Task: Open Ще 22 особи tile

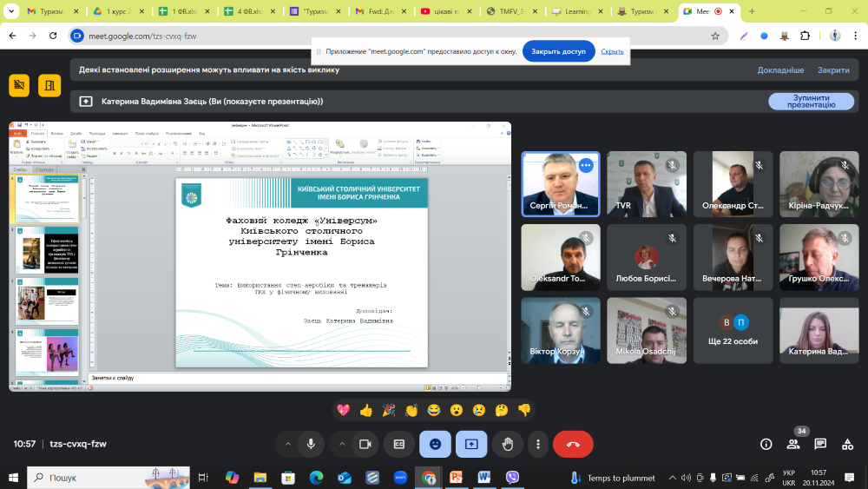Action: click(x=733, y=331)
